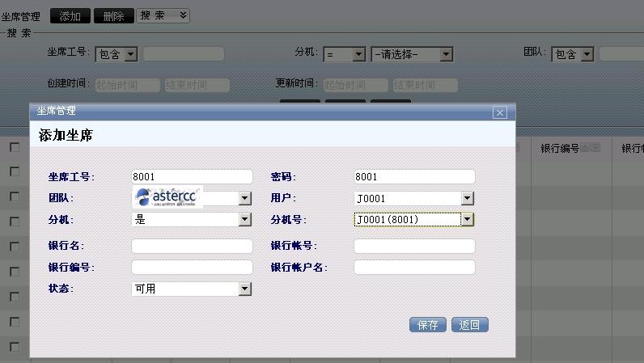
Task: Check the first table row checkbox
Action: point(14,171)
